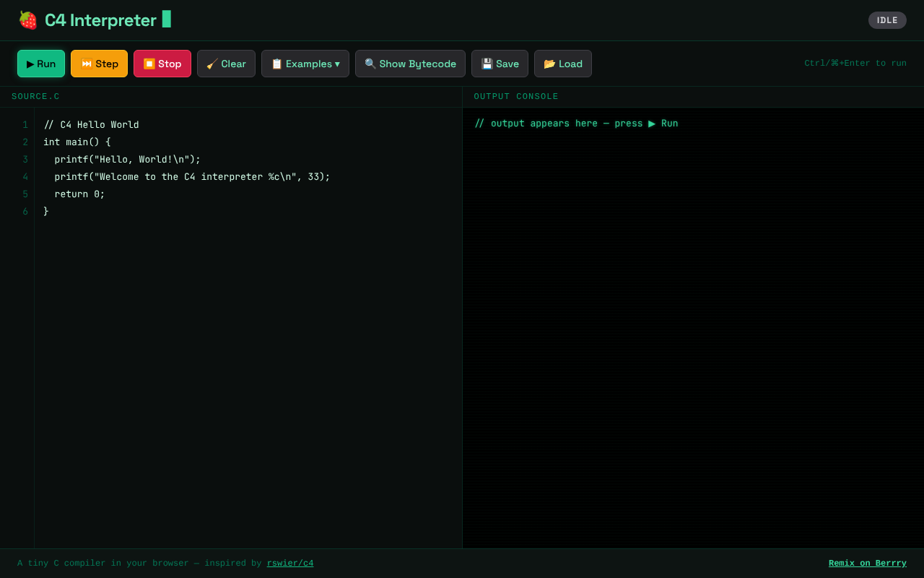Click the IDLE status badge
Image resolution: width=924 pixels, height=578 pixels.
[887, 20]
